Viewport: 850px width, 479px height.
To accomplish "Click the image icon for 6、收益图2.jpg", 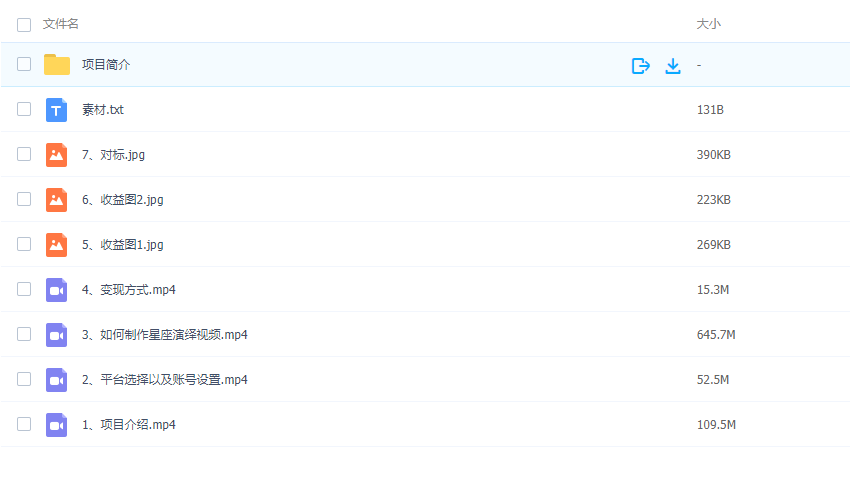I will click(57, 200).
